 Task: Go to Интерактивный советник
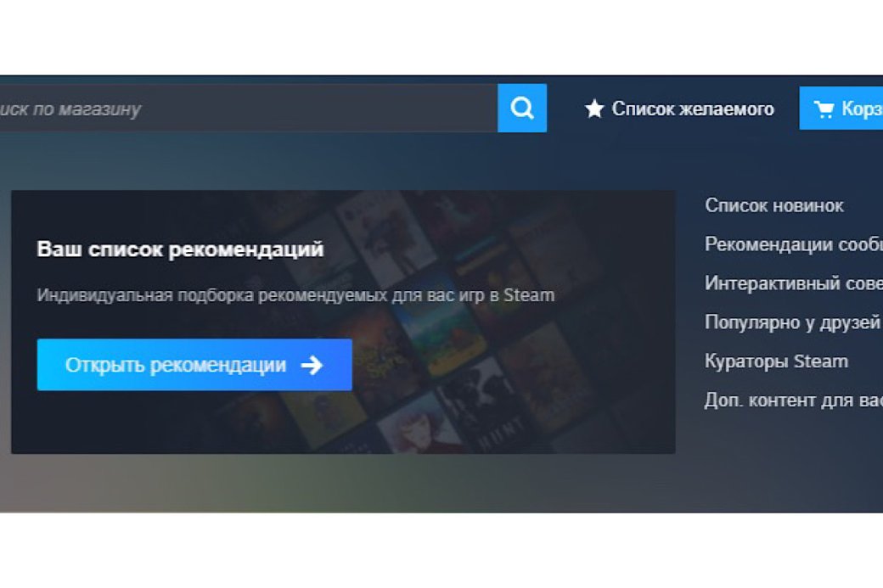pos(793,283)
